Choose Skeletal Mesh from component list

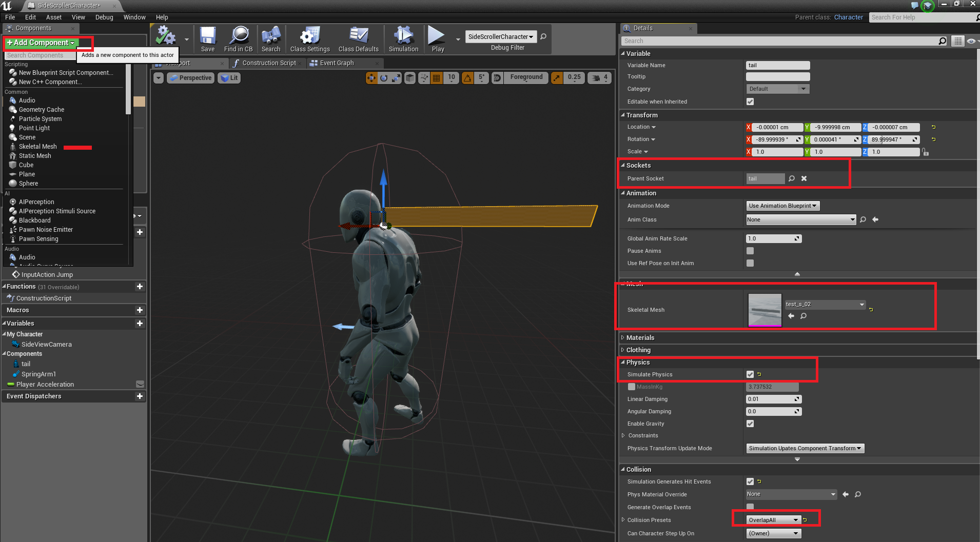point(38,147)
